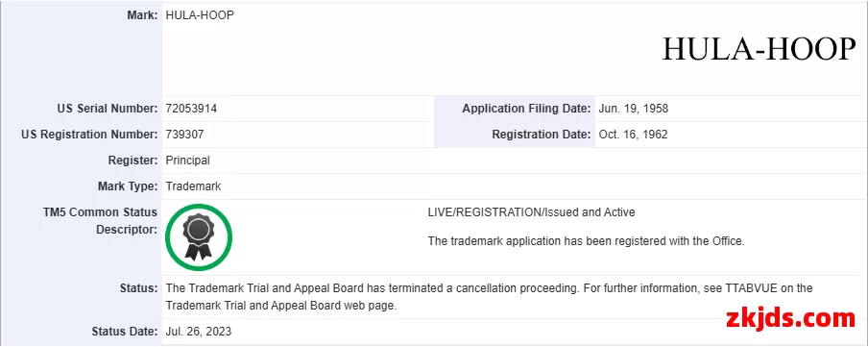
Task: Click the Registration Date label
Action: tap(541, 135)
